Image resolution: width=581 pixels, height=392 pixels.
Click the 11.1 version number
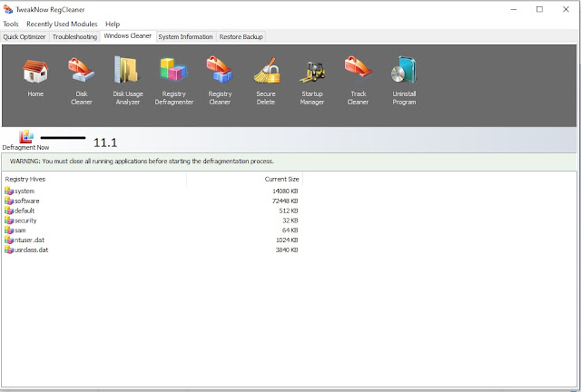(105, 142)
